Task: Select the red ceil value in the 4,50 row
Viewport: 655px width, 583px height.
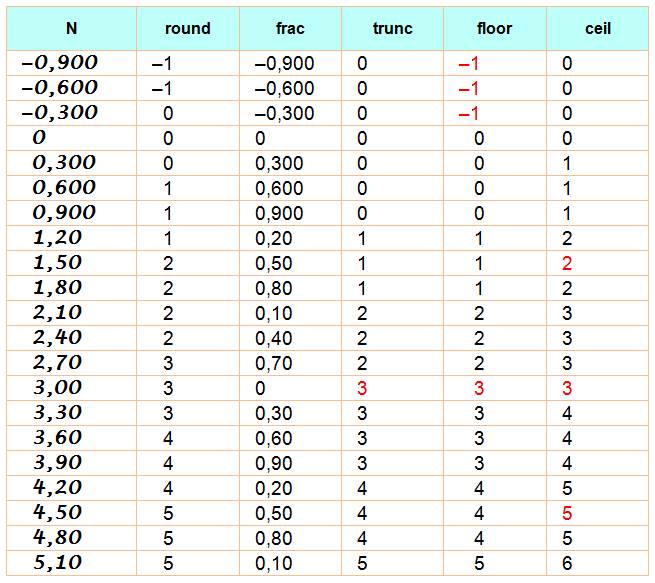Action: (567, 513)
